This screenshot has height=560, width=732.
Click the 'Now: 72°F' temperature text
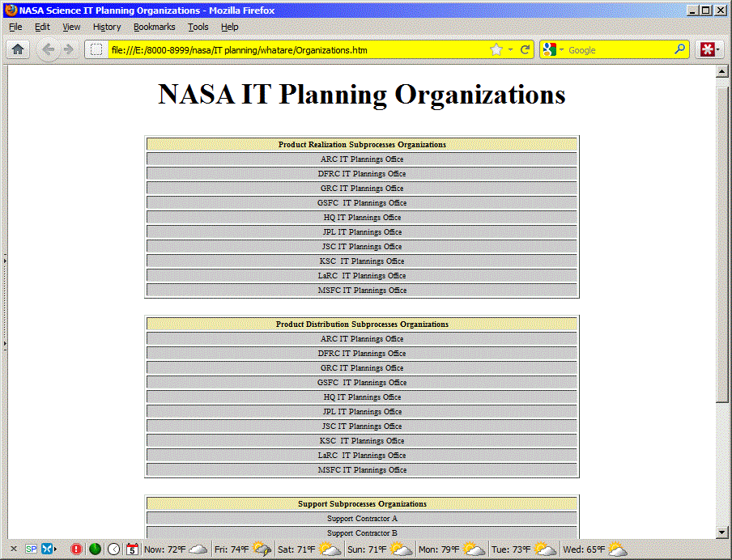164,549
